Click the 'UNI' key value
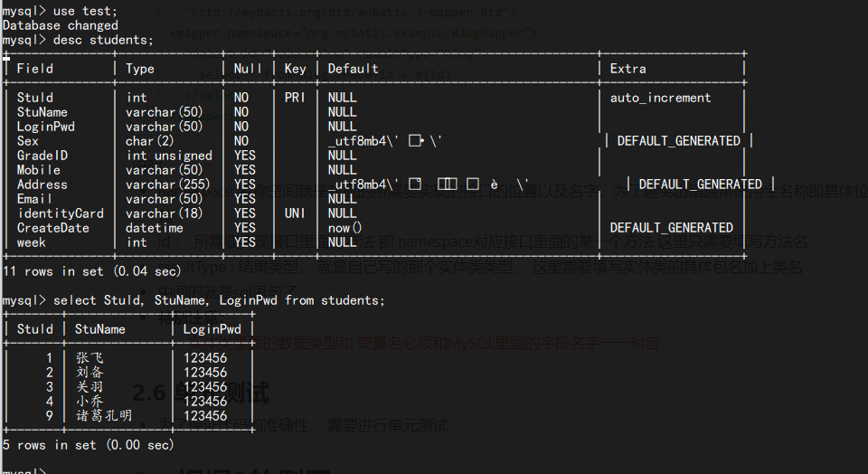868x474 pixels. (295, 213)
